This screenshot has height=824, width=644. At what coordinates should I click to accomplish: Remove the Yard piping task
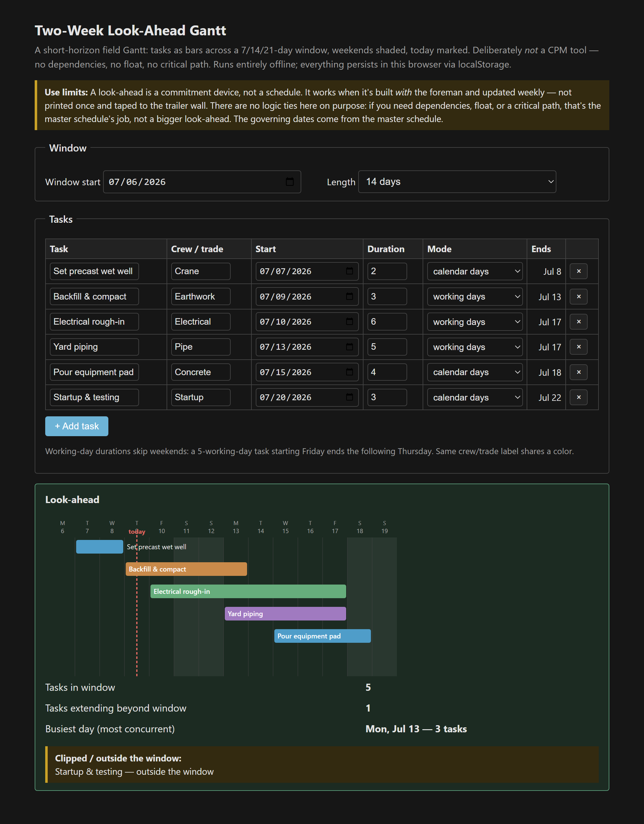pos(579,347)
